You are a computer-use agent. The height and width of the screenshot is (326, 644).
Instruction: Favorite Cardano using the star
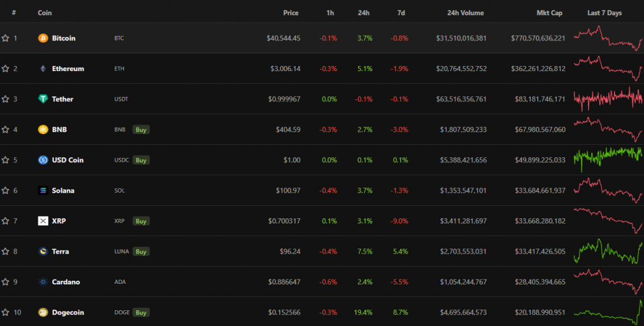(x=5, y=281)
